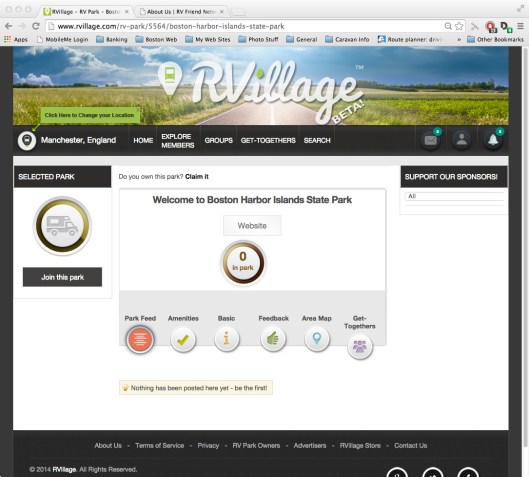The image size is (529, 477).
Task: Open GET-TOGETHERS in navigation bar
Action: [268, 140]
